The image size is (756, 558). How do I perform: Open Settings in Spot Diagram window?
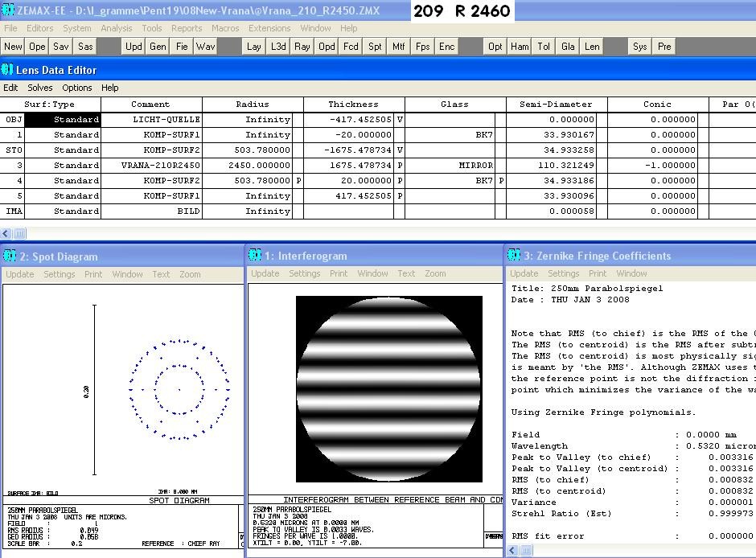pos(60,274)
